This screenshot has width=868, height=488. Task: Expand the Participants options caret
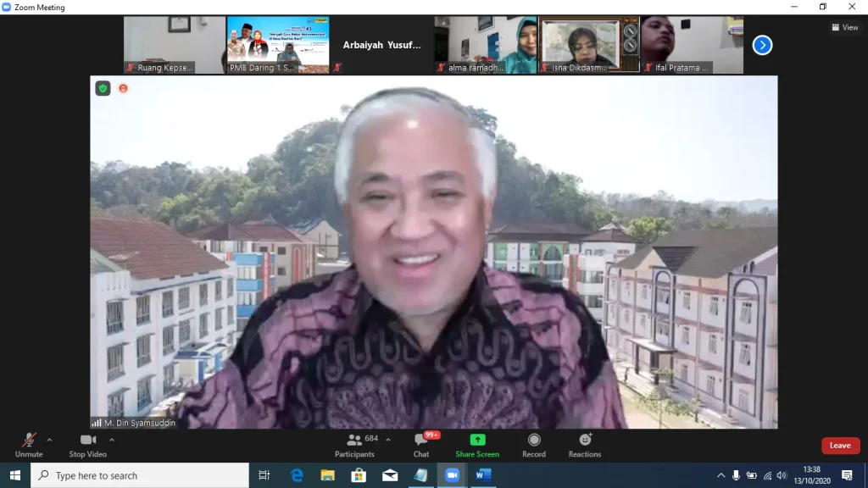click(x=388, y=440)
